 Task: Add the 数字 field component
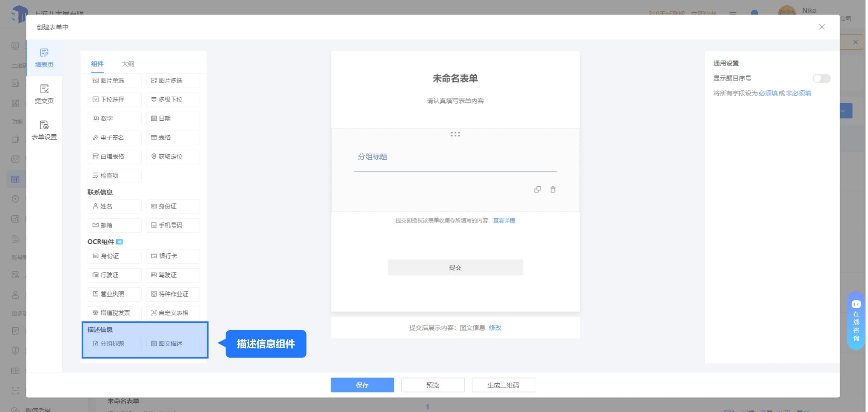[115, 118]
